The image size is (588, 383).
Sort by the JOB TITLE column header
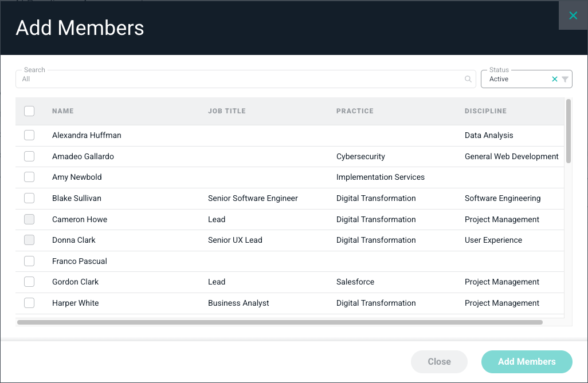pyautogui.click(x=226, y=111)
